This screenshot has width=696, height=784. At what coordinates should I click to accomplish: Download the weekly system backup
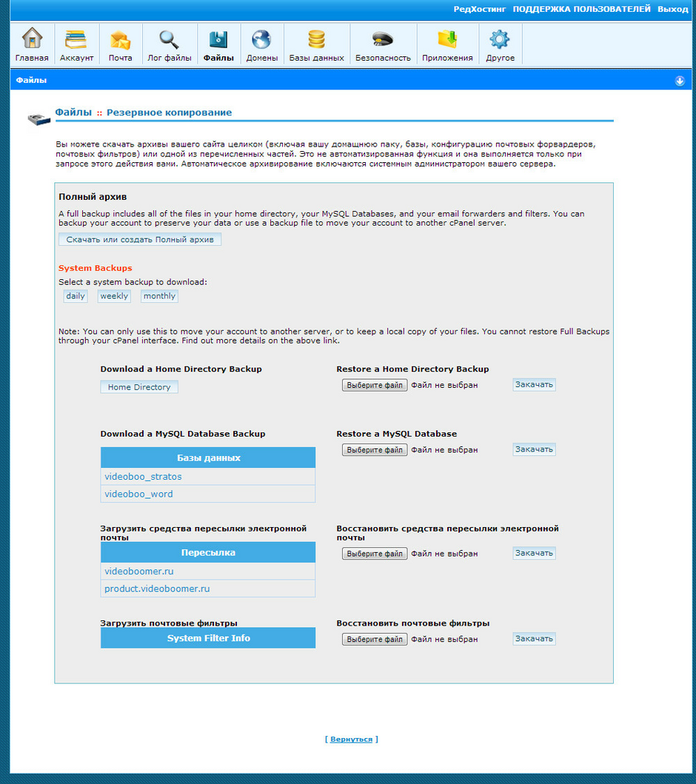pos(114,296)
